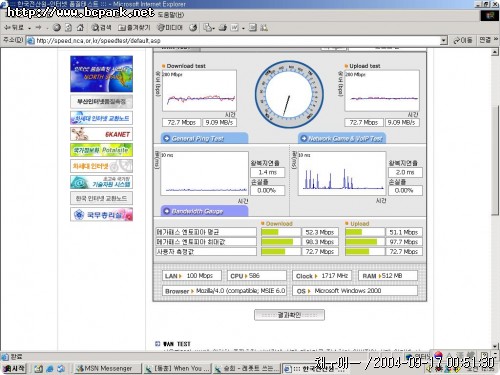Open the Back button history dropdown arrow
Viewport: 500px width, 375px height.
point(30,28)
